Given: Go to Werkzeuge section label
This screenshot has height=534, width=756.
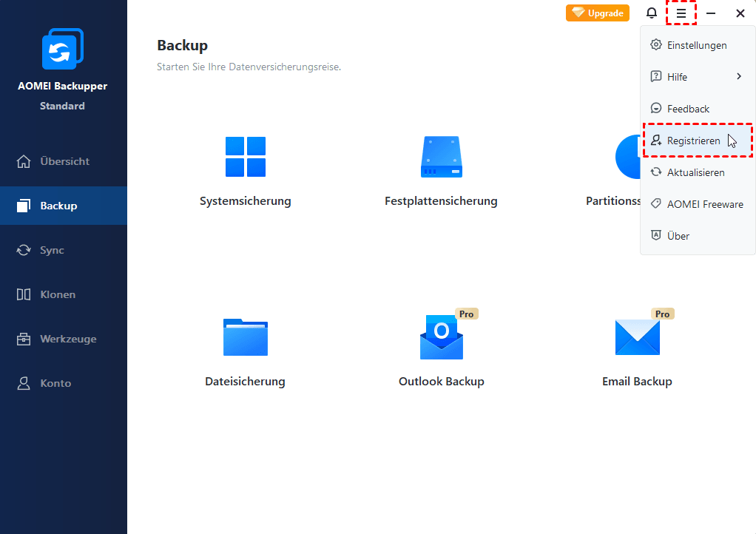Looking at the screenshot, I should (69, 339).
